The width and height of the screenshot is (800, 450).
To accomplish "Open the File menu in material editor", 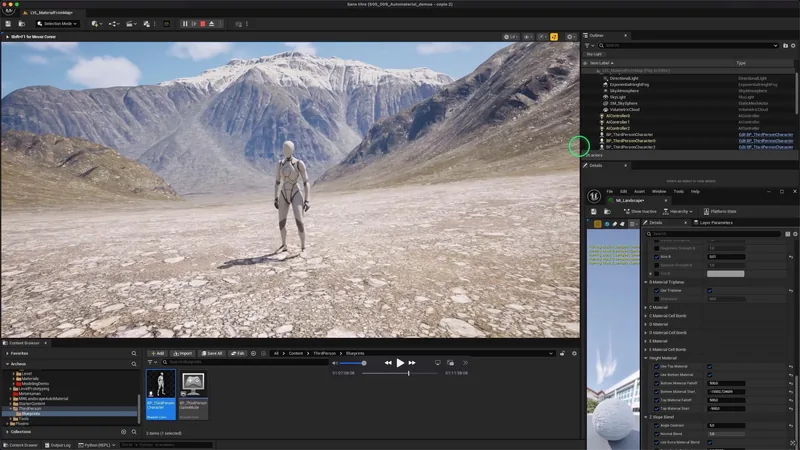I will 609,191.
